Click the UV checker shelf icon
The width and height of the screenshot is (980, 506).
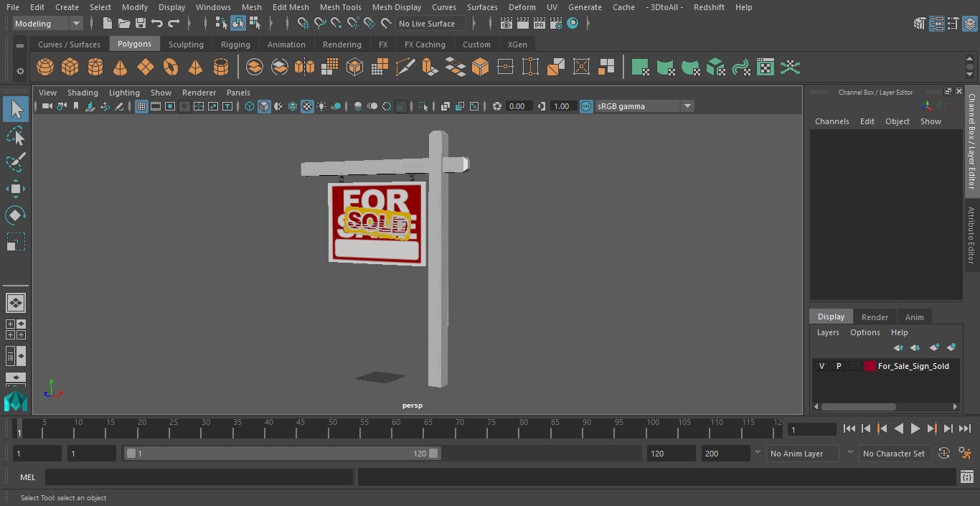point(765,67)
